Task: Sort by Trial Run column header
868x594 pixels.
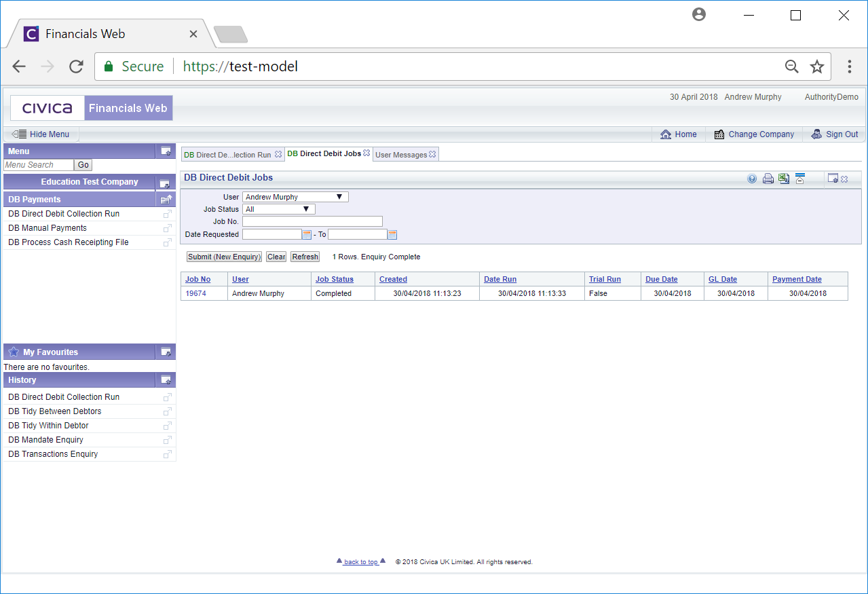Action: coord(605,279)
